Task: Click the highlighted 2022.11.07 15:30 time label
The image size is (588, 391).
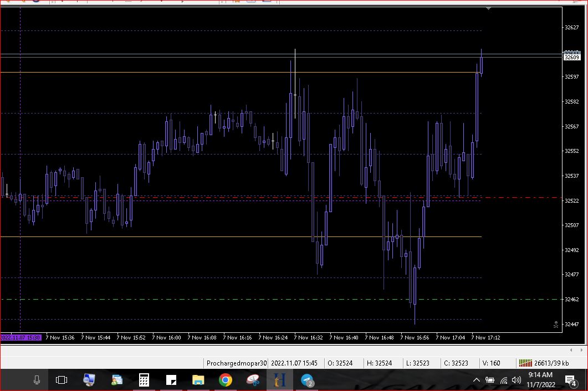Action: [21, 337]
